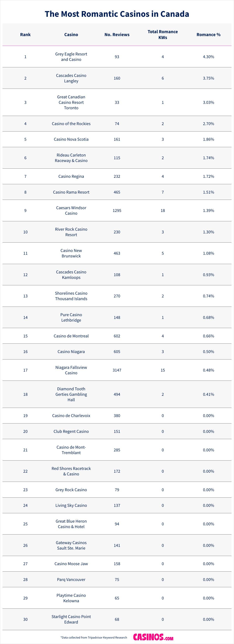The width and height of the screenshot is (234, 644).
Task: Click the CASINOS.com logo at the bottom
Action: [x=153, y=637]
